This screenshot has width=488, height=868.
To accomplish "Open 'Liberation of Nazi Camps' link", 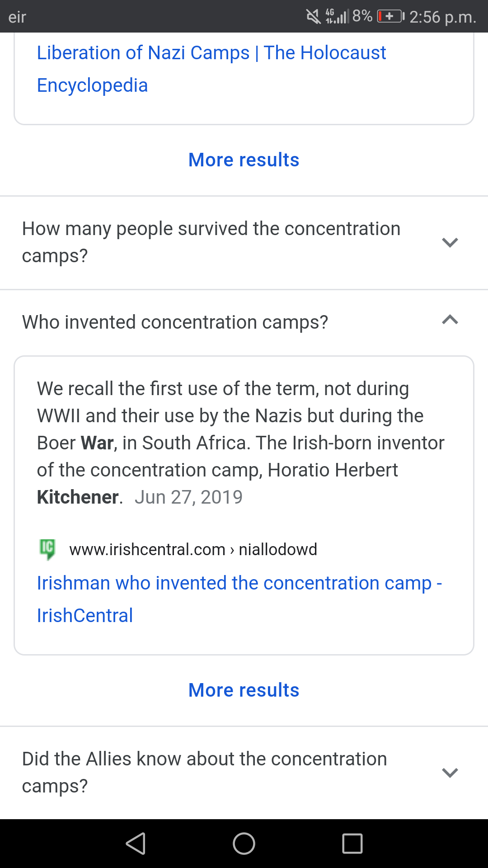I will coord(211,69).
